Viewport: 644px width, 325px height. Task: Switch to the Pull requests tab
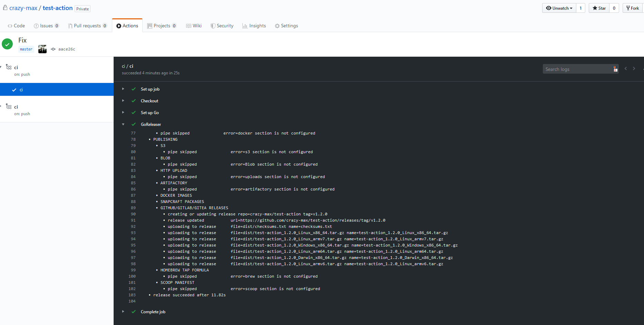pyautogui.click(x=87, y=26)
